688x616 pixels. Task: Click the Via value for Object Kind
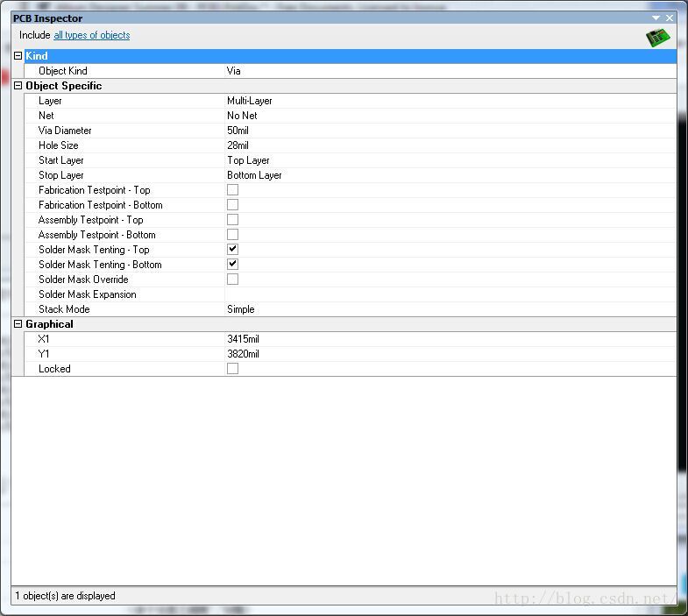point(450,71)
